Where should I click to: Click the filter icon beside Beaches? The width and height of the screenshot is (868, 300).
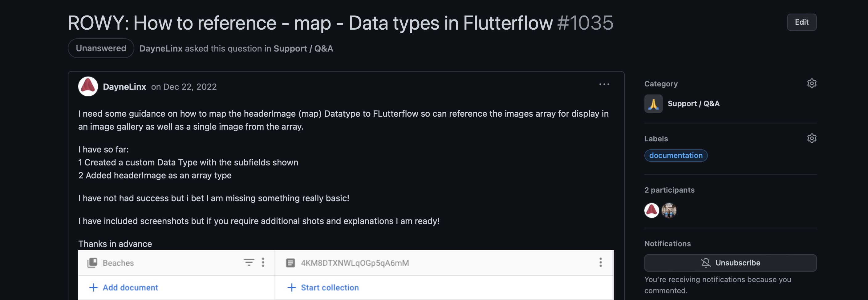pyautogui.click(x=249, y=262)
